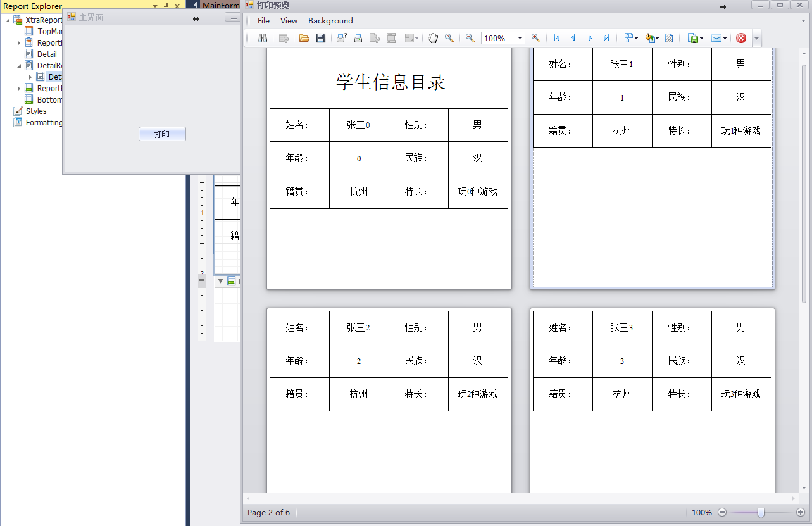Image resolution: width=812 pixels, height=526 pixels.
Task: Save the report with the Save icon
Action: point(321,38)
